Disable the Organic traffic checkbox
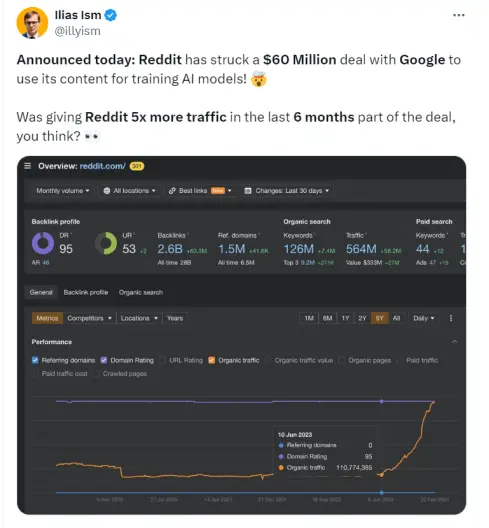489x528 pixels. (x=211, y=360)
